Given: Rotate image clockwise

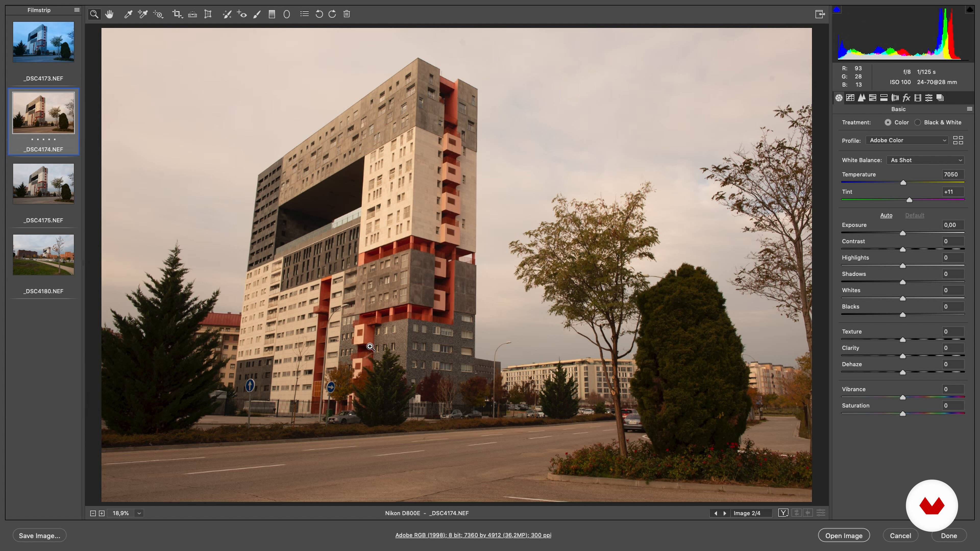Looking at the screenshot, I should coord(332,14).
